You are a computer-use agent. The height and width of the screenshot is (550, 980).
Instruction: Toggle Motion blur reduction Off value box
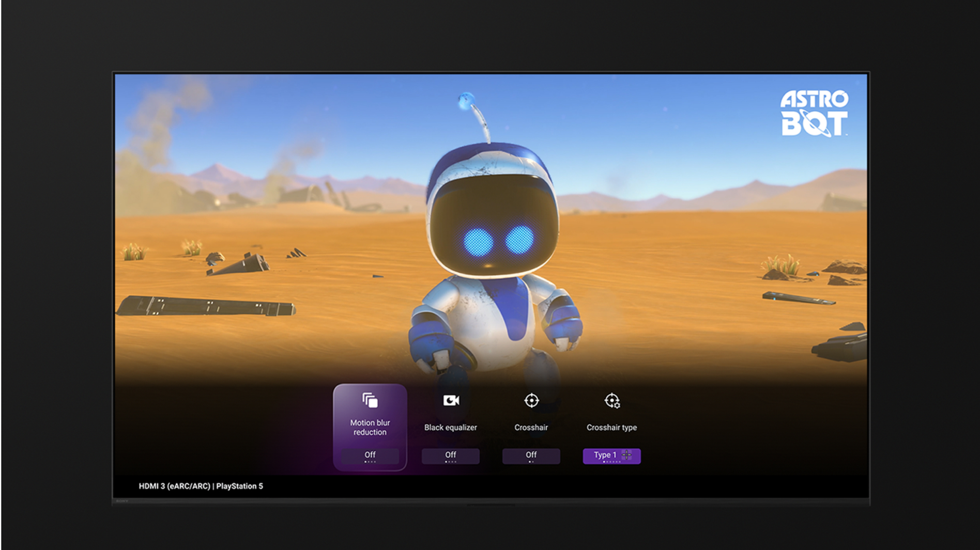(x=370, y=455)
